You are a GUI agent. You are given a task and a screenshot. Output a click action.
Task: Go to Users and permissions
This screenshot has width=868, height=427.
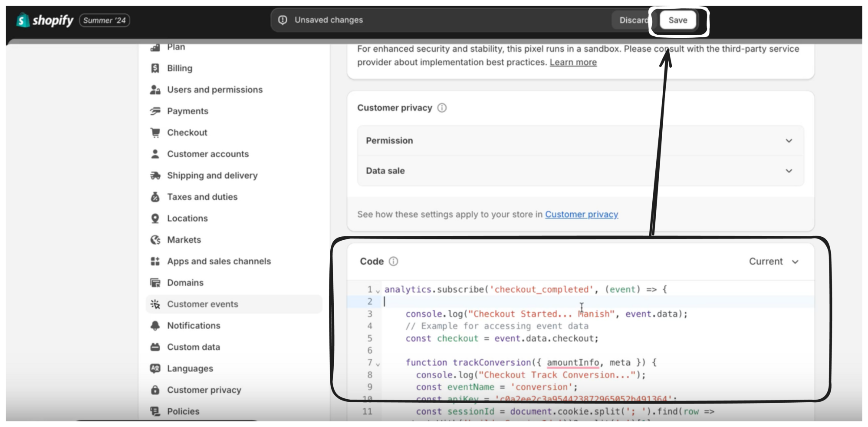(215, 89)
